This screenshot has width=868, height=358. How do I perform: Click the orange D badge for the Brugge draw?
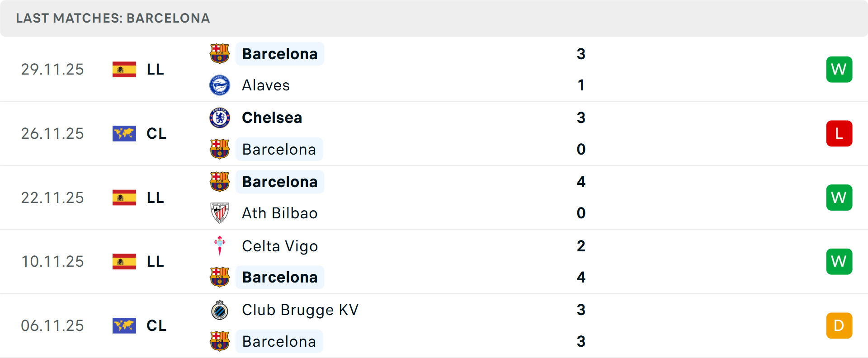tap(839, 325)
